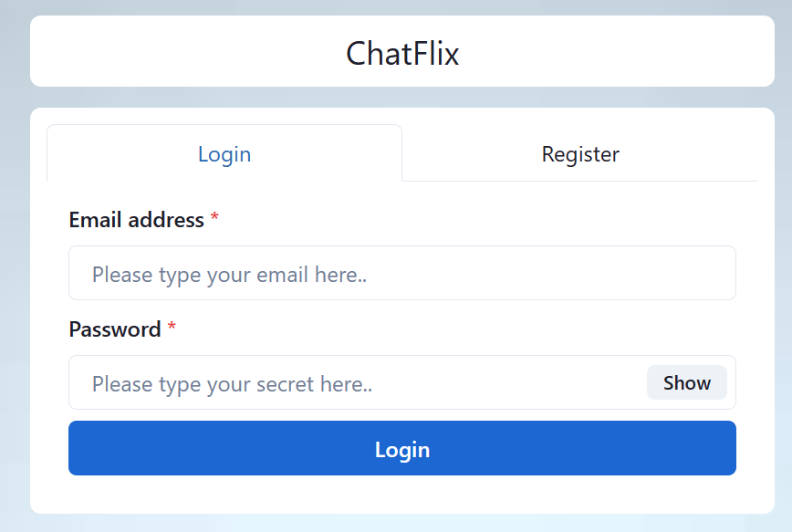Click the Password label
792x532 pixels.
click(116, 329)
